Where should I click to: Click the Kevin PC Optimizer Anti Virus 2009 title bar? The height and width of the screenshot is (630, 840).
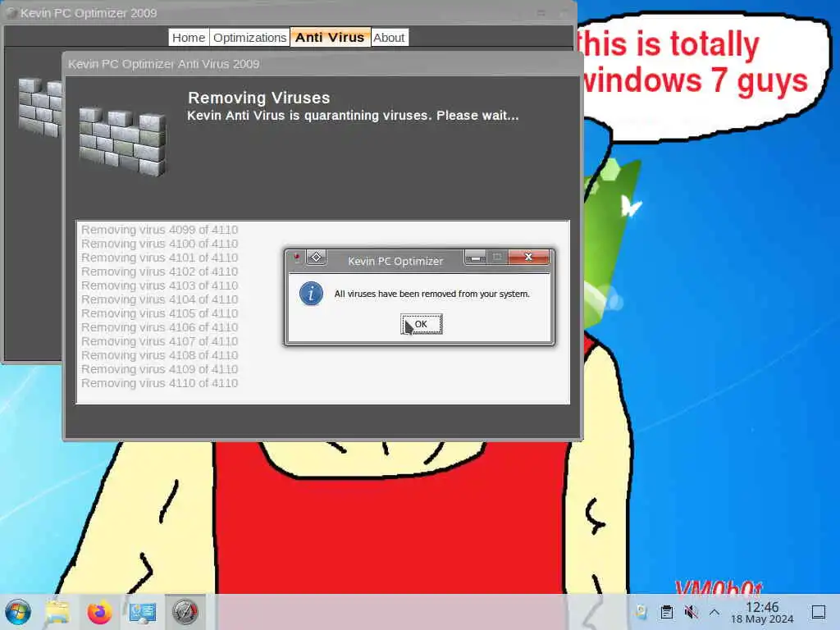pyautogui.click(x=322, y=64)
